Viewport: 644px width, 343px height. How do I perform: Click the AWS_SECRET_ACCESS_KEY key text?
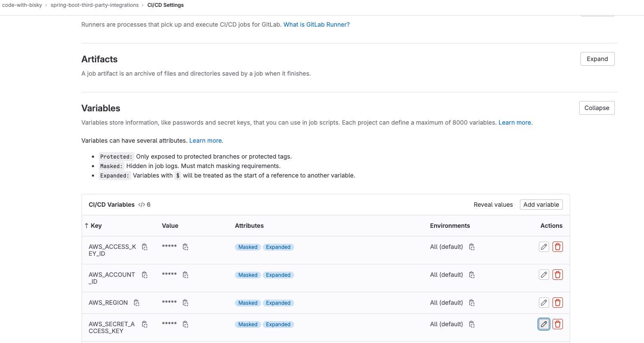point(112,328)
